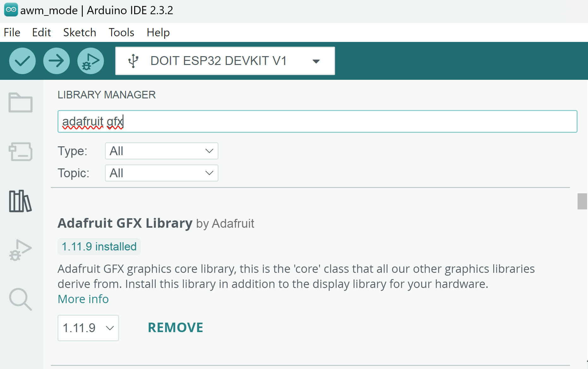Open the File menu

(12, 32)
